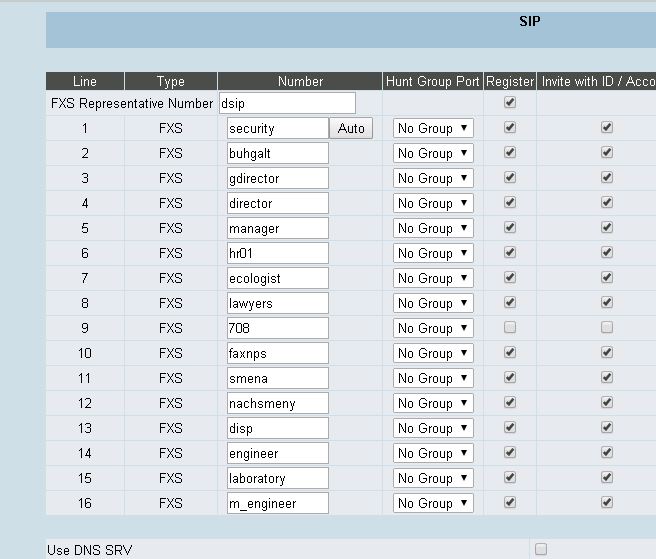Toggle Register checkbox for line 1
The height and width of the screenshot is (559, 656).
click(510, 128)
